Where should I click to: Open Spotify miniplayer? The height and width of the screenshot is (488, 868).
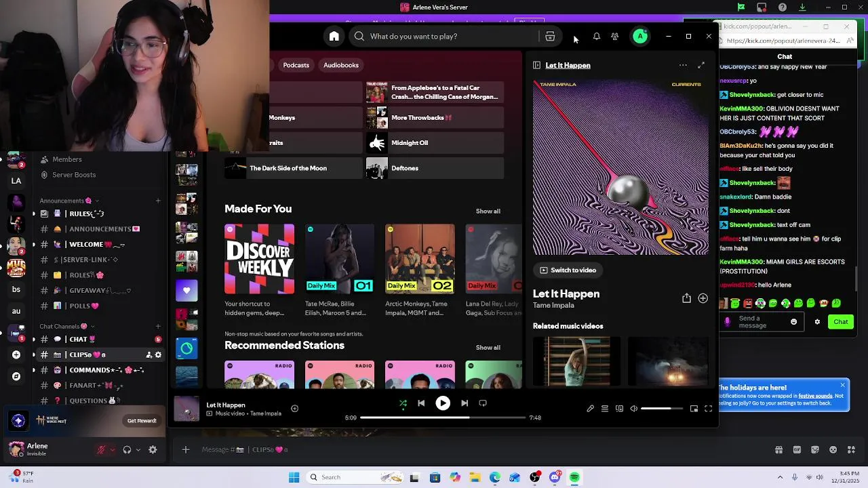pyautogui.click(x=694, y=409)
